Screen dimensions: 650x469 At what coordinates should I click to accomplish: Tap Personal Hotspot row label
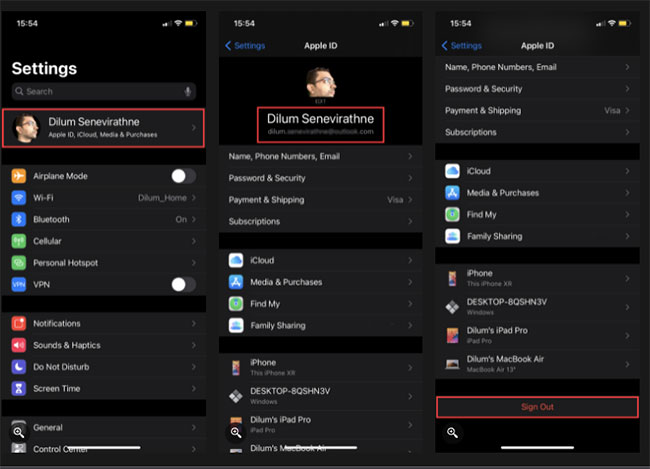click(65, 263)
